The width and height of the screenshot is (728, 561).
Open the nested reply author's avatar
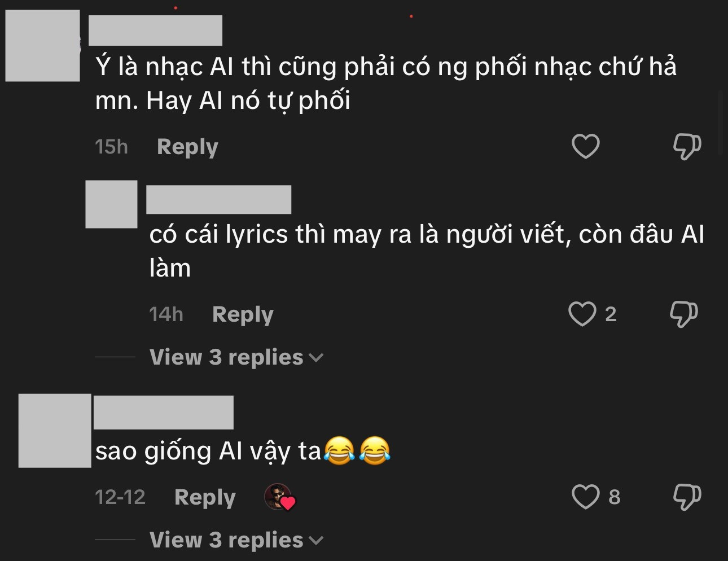pos(111,204)
